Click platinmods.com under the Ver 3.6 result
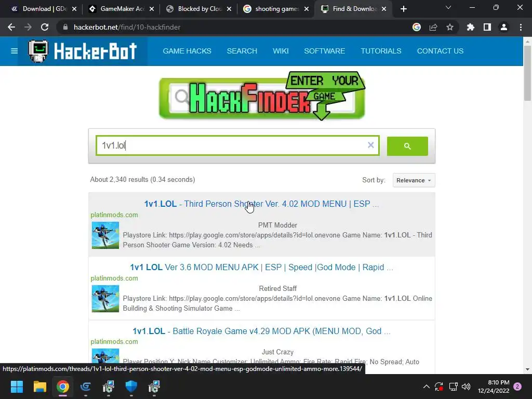This screenshot has width=532, height=399. 114,278
